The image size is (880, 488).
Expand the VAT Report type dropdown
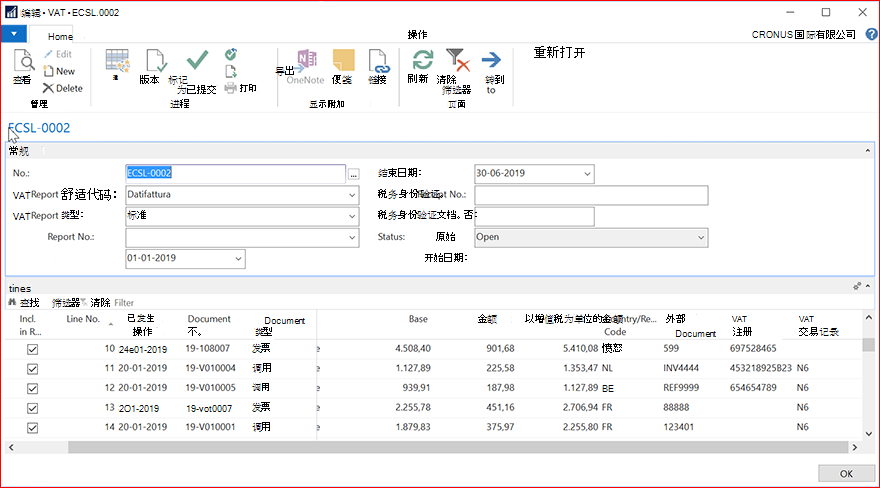point(352,216)
